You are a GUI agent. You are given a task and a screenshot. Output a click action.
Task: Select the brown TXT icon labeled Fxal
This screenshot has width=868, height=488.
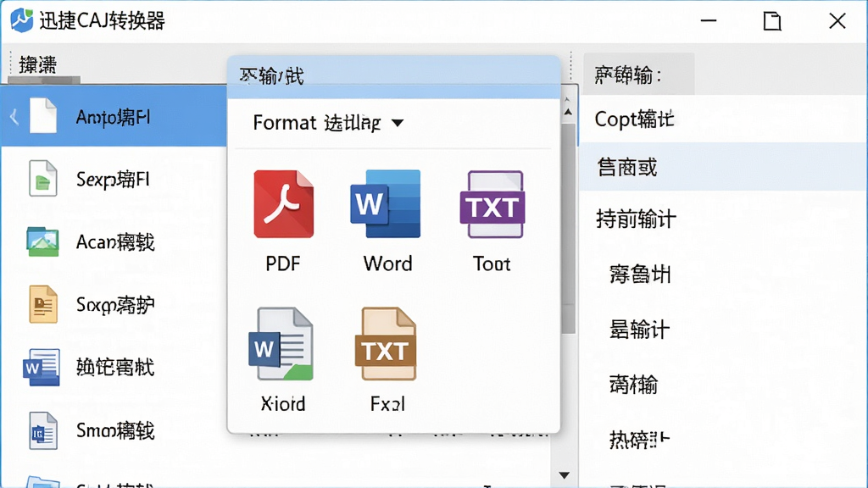point(386,344)
